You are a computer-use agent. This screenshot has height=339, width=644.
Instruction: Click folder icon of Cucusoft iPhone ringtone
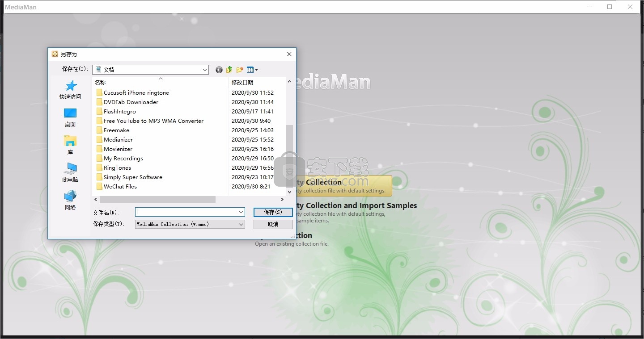(x=99, y=92)
